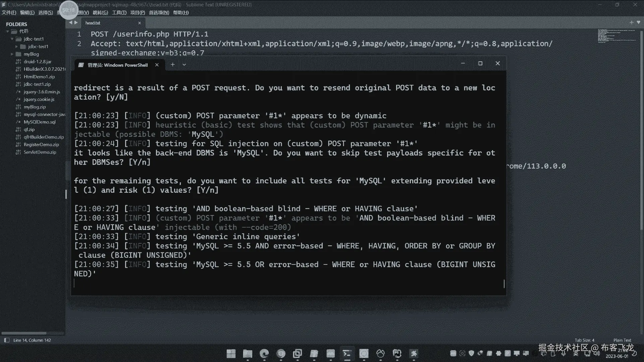Click Tab Size: 4 in status bar
Screen dimensions: 644x362
coord(584,340)
